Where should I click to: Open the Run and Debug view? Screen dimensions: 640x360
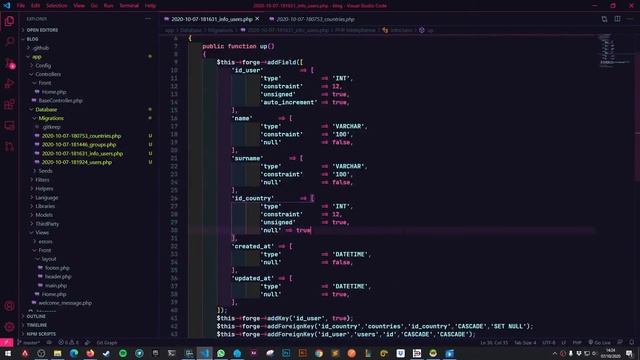point(9,84)
